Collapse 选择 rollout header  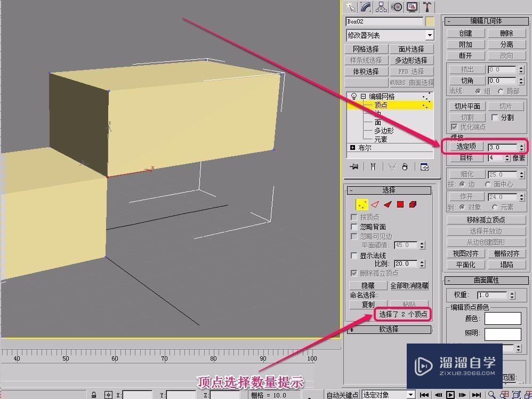click(389, 190)
